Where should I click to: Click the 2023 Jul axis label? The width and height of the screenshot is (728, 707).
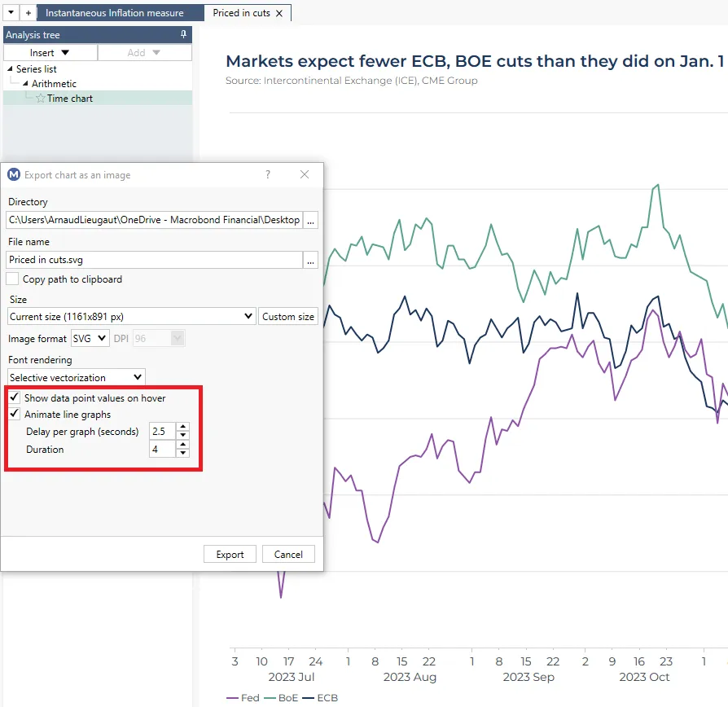click(x=291, y=677)
